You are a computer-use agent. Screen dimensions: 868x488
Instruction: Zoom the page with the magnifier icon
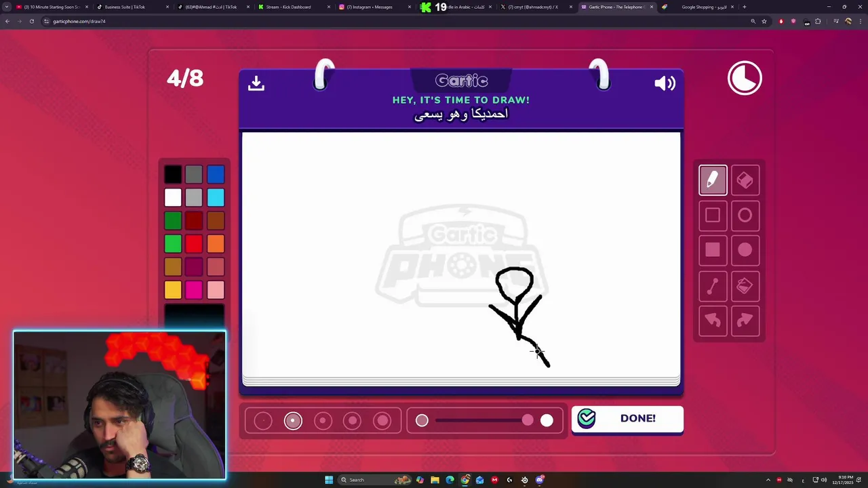pos(753,21)
